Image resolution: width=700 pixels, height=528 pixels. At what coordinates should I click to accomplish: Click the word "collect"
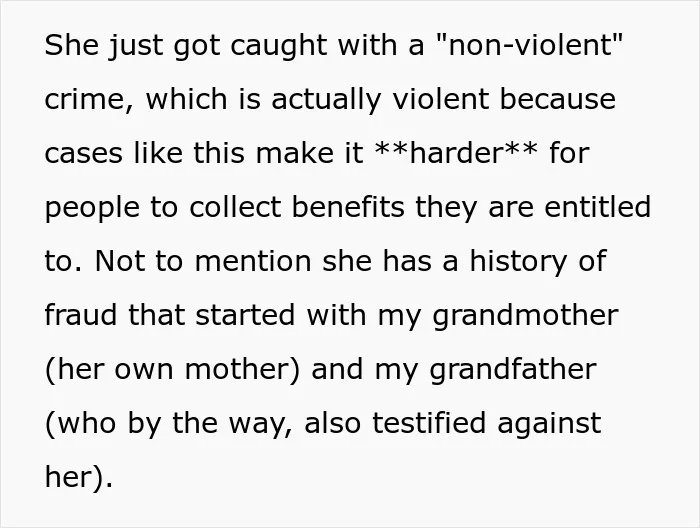click(x=235, y=207)
